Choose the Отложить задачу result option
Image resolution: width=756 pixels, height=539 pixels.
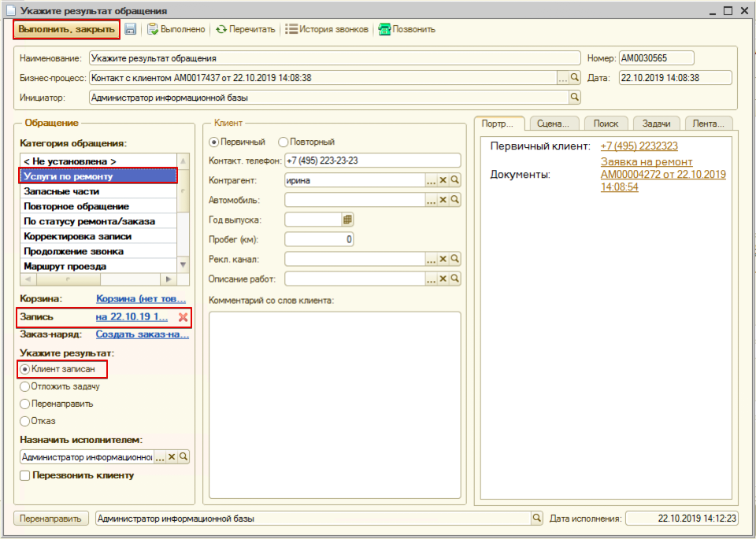point(25,386)
